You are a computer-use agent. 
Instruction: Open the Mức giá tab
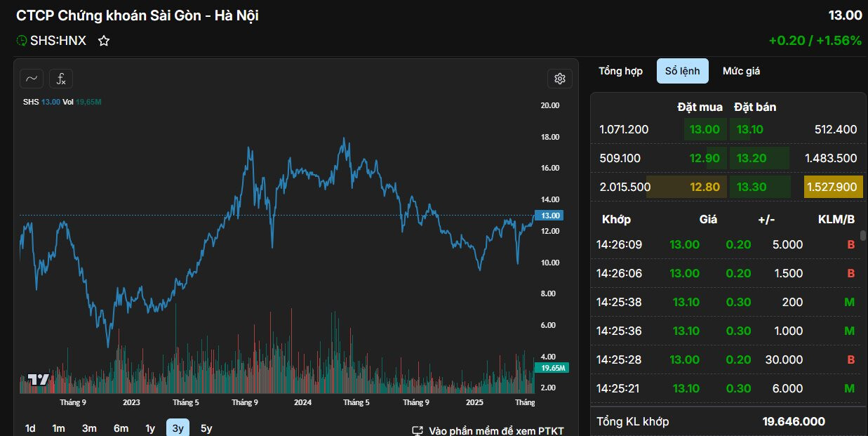point(741,71)
